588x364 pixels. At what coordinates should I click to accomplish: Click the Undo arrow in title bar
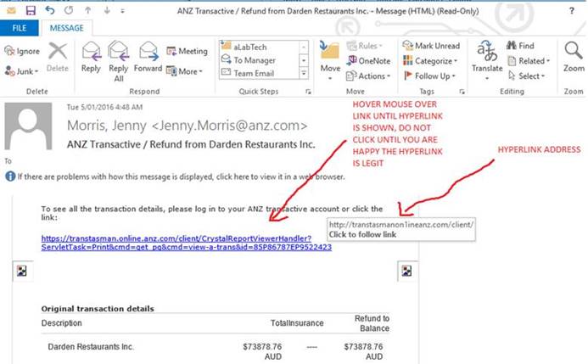(x=49, y=10)
